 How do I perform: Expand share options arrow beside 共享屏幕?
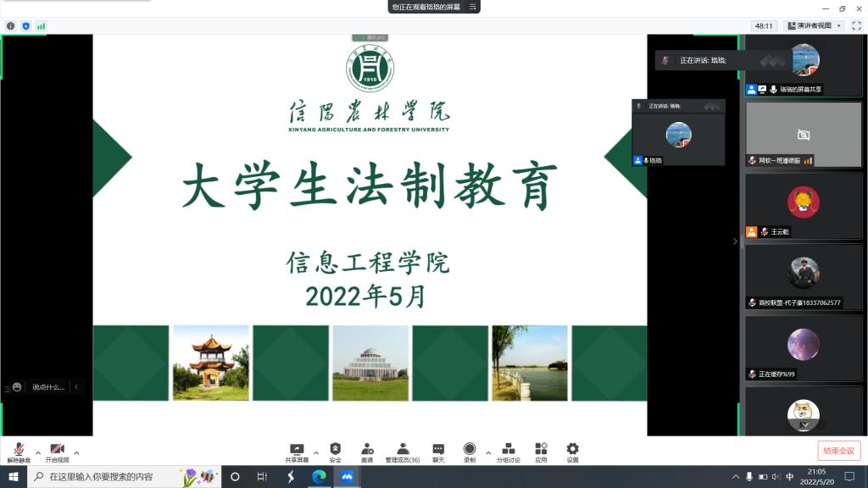coord(316,452)
